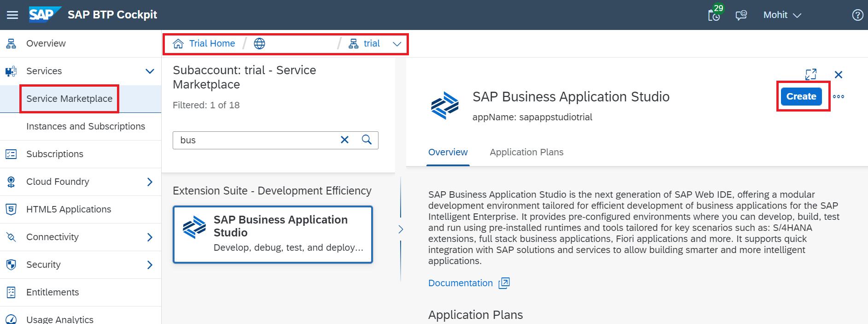Viewport: 868px width, 324px height.
Task: Click the trial subaccount breadcrumb link
Action: tap(372, 43)
